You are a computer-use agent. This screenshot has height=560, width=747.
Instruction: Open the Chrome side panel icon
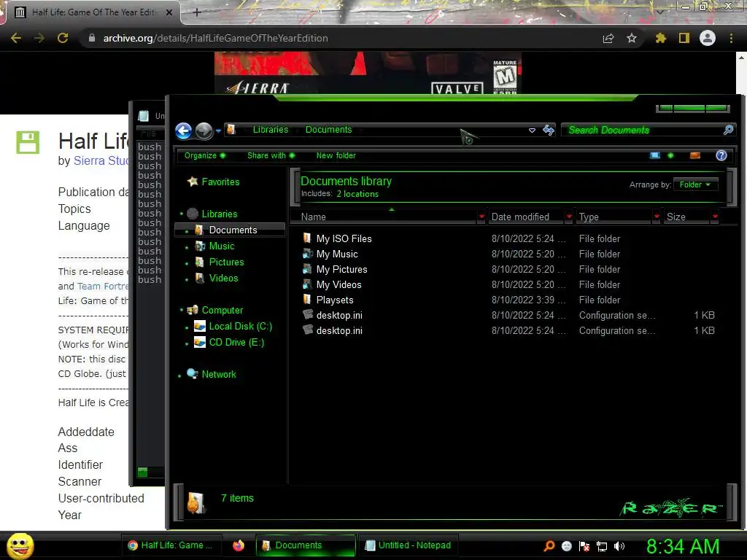tap(684, 38)
